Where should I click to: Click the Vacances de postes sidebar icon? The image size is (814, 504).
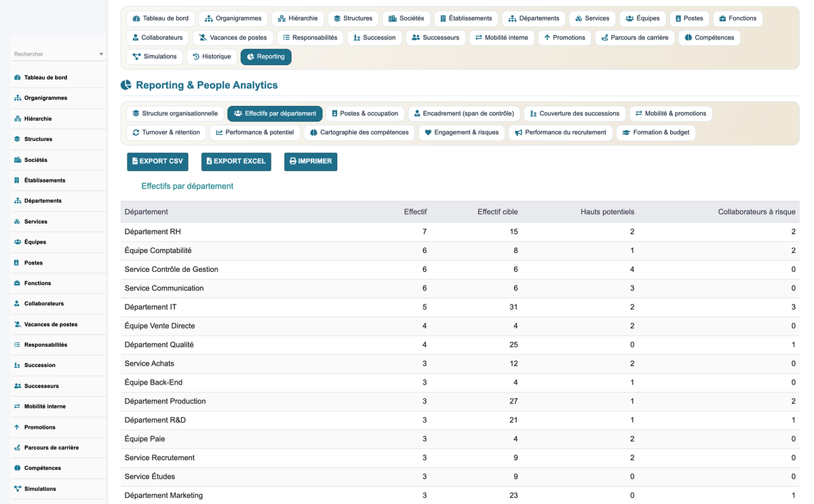point(17,324)
